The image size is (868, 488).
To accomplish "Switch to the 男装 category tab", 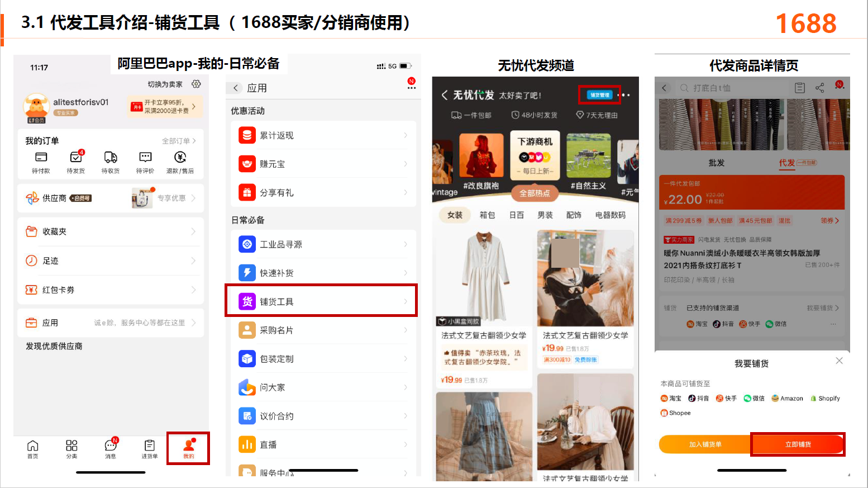I will click(x=545, y=215).
